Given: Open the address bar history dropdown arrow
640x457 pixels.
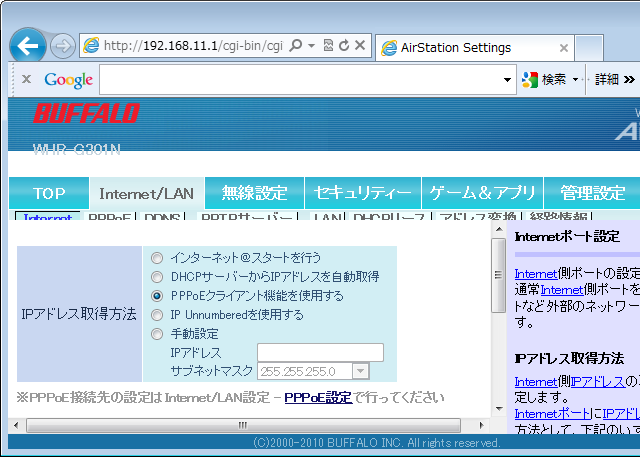Looking at the screenshot, I should [311, 46].
